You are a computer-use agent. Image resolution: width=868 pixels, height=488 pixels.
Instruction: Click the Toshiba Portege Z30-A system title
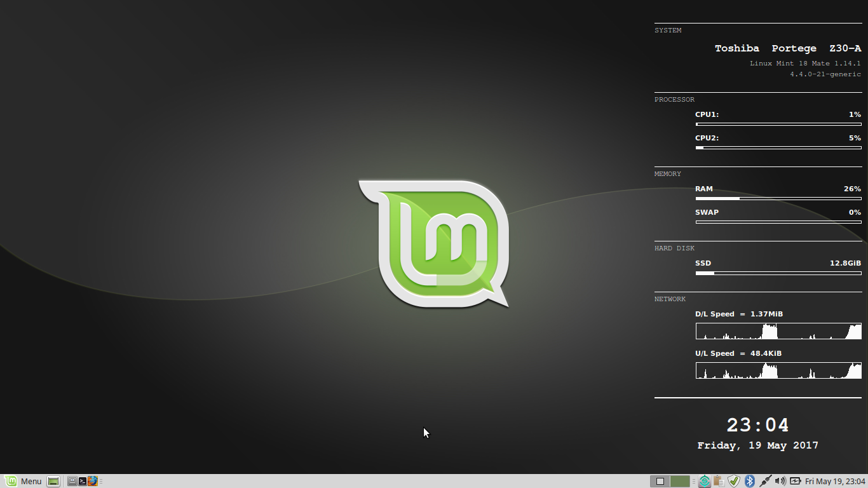788,48
